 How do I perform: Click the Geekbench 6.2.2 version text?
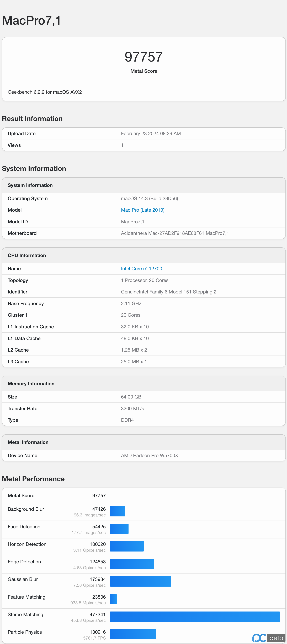45,92
